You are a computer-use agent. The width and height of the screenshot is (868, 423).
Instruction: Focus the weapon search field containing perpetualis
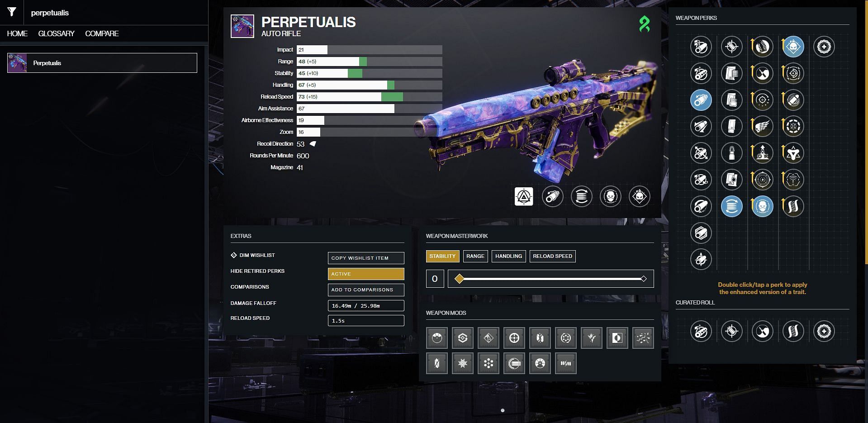(113, 13)
